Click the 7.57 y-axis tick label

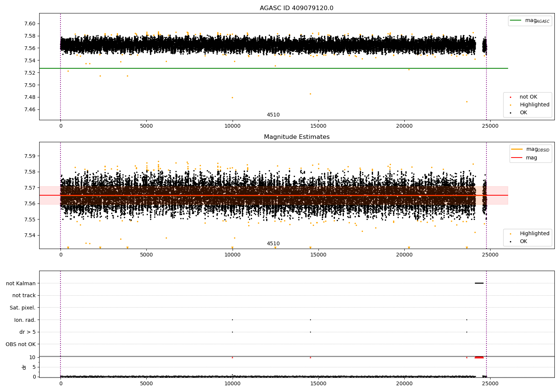[x=29, y=188]
